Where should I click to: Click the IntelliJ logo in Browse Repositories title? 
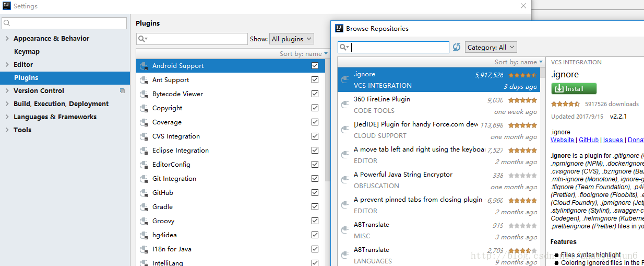[x=339, y=28]
